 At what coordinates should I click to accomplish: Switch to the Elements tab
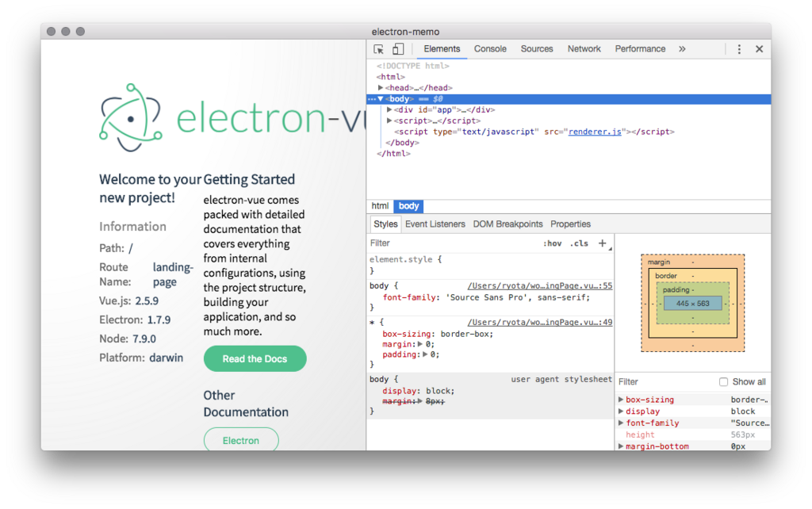point(442,48)
